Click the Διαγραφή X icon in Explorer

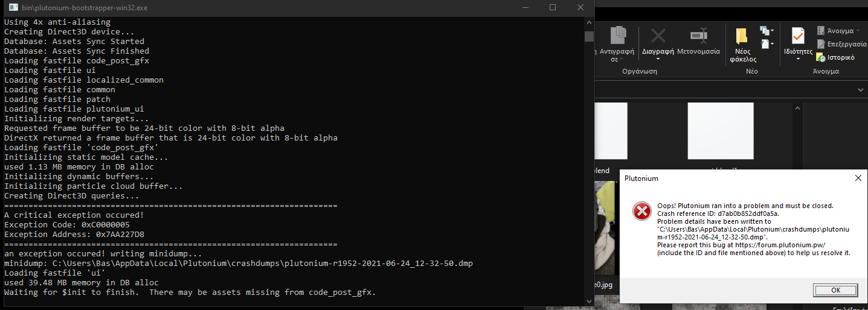tap(658, 36)
